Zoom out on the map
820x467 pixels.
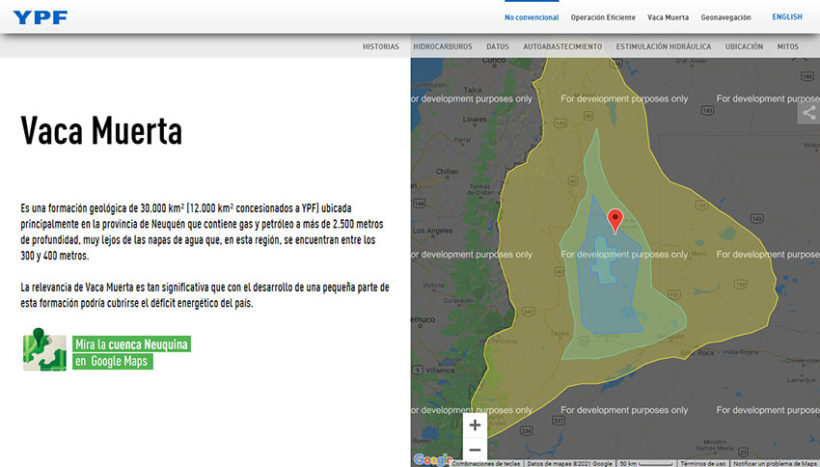coord(475,449)
